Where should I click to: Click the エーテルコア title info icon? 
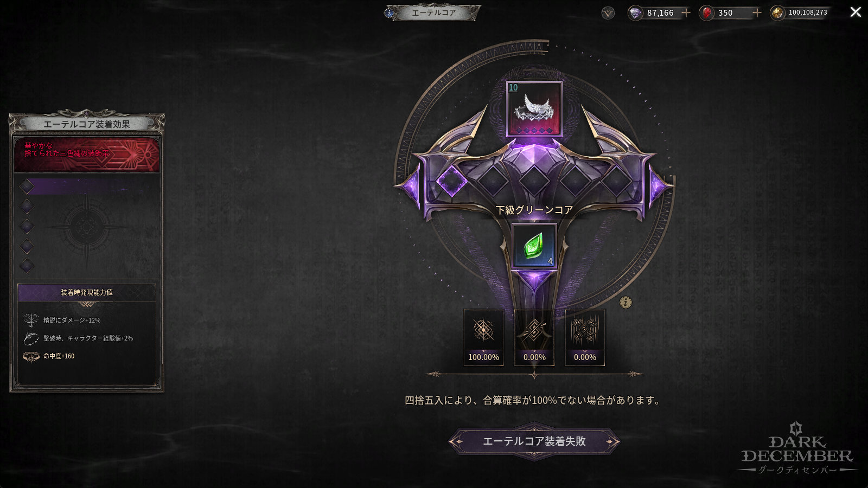click(x=388, y=13)
